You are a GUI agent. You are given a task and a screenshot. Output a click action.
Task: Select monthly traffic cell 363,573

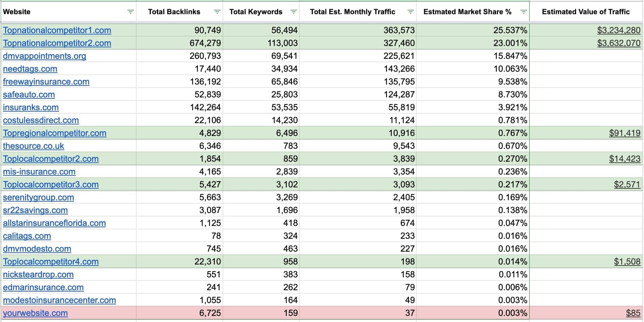358,30
